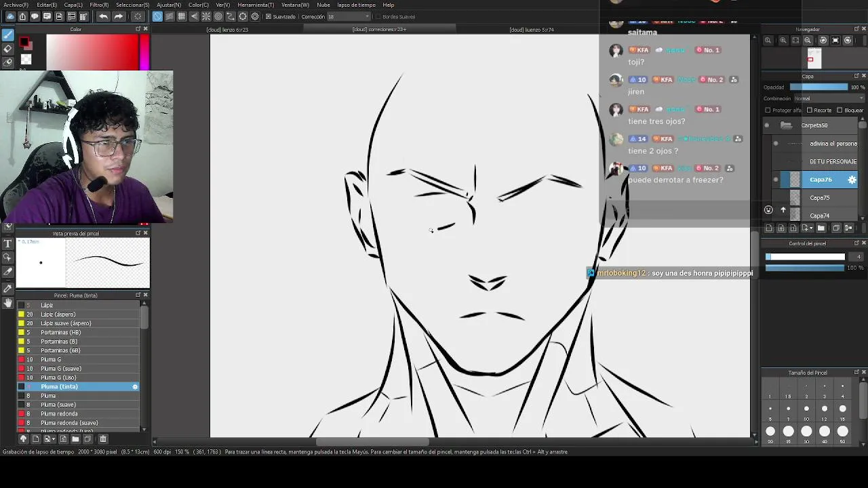This screenshot has width=868, height=488.
Task: Switch to the [cloud] lienzo 5:r74 tab
Action: click(532, 30)
